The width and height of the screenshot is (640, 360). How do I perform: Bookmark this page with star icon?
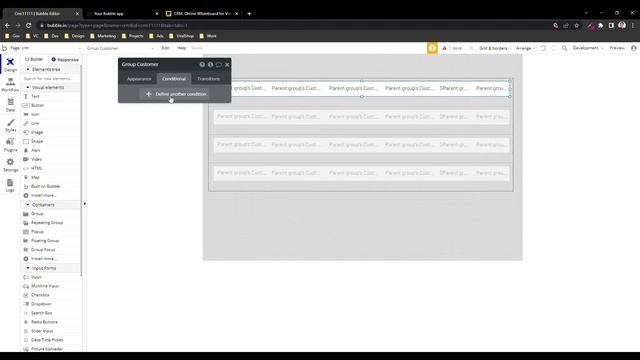tap(576, 25)
